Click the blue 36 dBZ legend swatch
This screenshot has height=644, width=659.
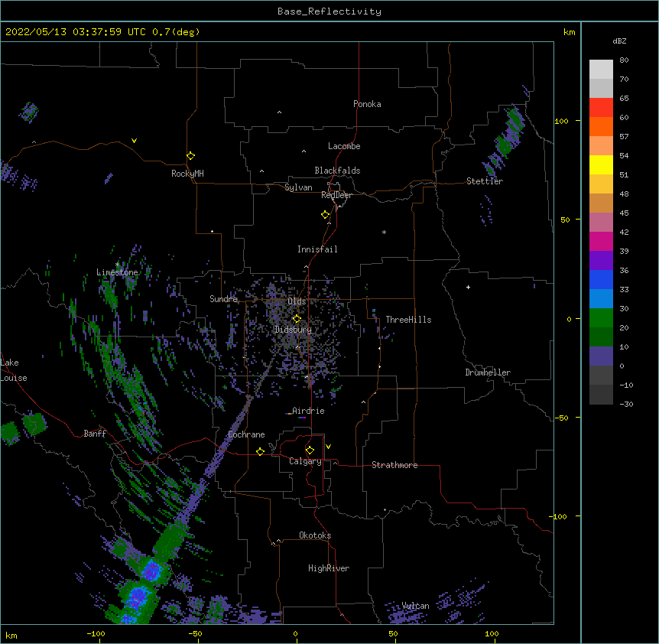601,279
